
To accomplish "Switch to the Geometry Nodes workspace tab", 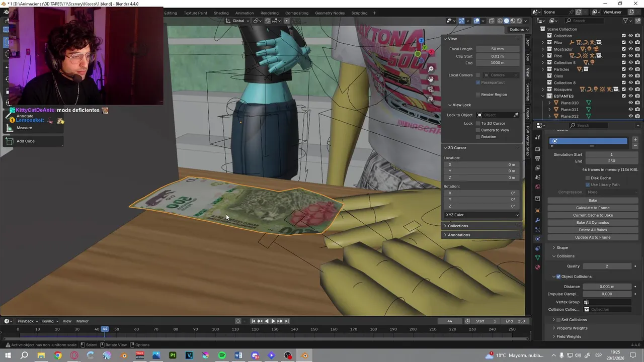I will (330, 13).
